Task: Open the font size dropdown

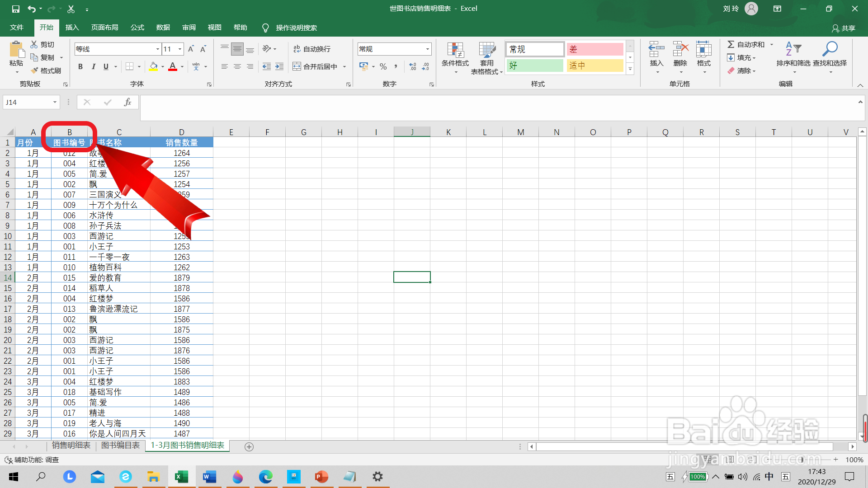Action: [180, 49]
